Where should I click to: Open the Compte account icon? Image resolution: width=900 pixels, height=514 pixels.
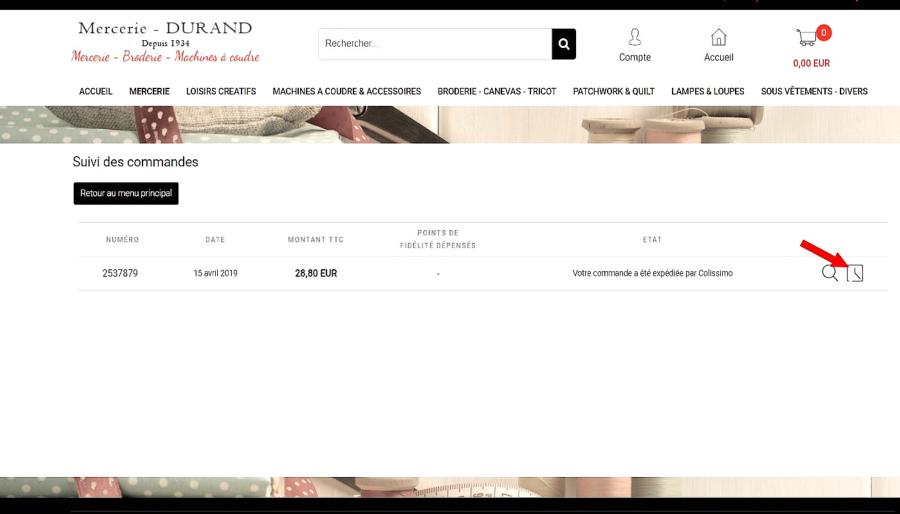[634, 37]
